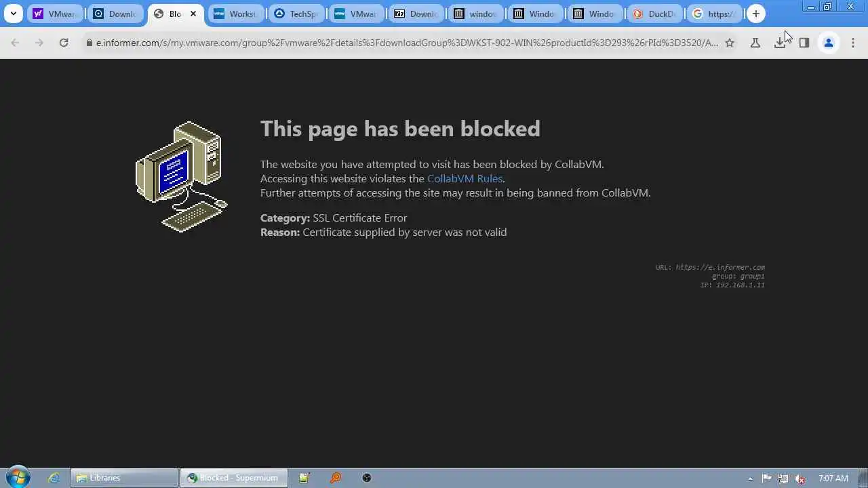Open the Libraries taskbar window

click(x=124, y=478)
